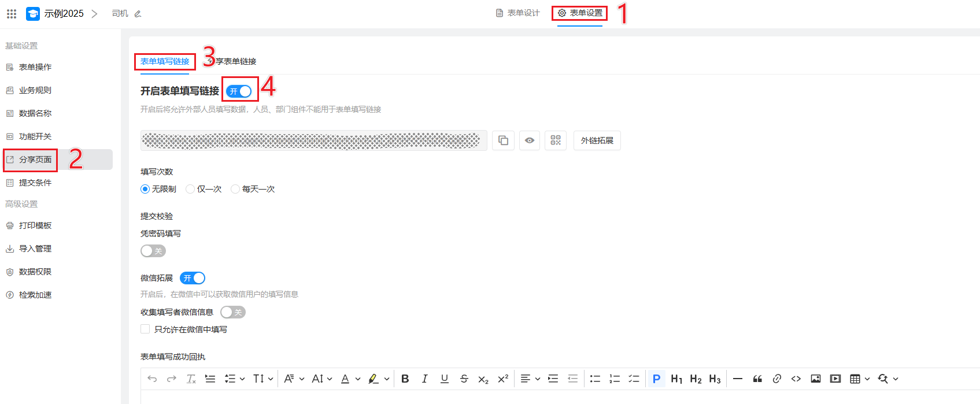Show the form link QR code
This screenshot has width=980, height=404.
tap(555, 140)
